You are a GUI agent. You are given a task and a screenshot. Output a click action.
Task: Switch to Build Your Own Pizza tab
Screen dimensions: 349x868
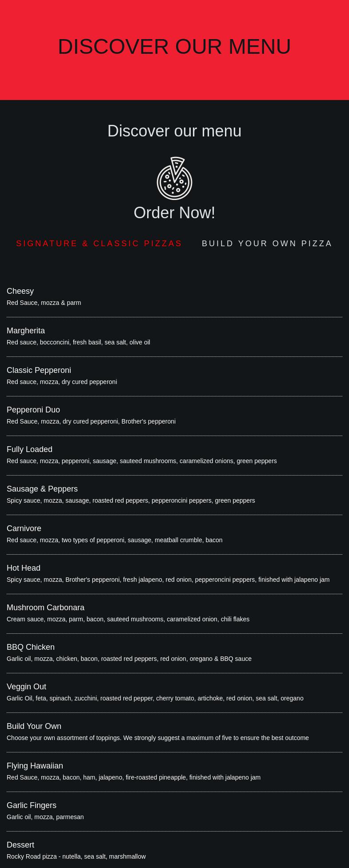pyautogui.click(x=267, y=244)
